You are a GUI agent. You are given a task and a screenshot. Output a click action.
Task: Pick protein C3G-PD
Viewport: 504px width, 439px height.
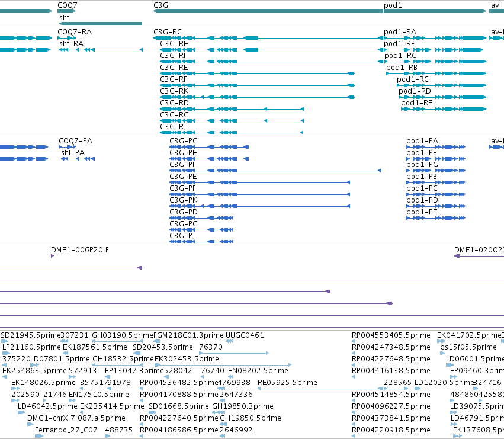(x=184, y=212)
